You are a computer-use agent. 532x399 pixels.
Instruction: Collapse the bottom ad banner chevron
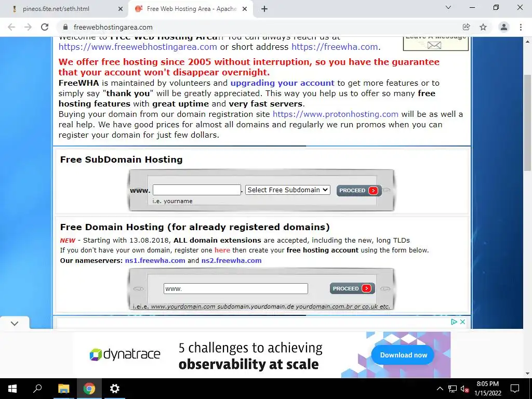pos(15,323)
